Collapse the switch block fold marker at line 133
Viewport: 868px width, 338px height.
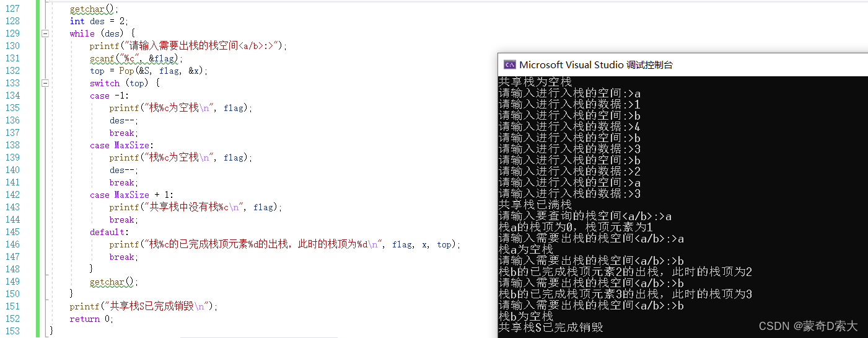pyautogui.click(x=45, y=83)
